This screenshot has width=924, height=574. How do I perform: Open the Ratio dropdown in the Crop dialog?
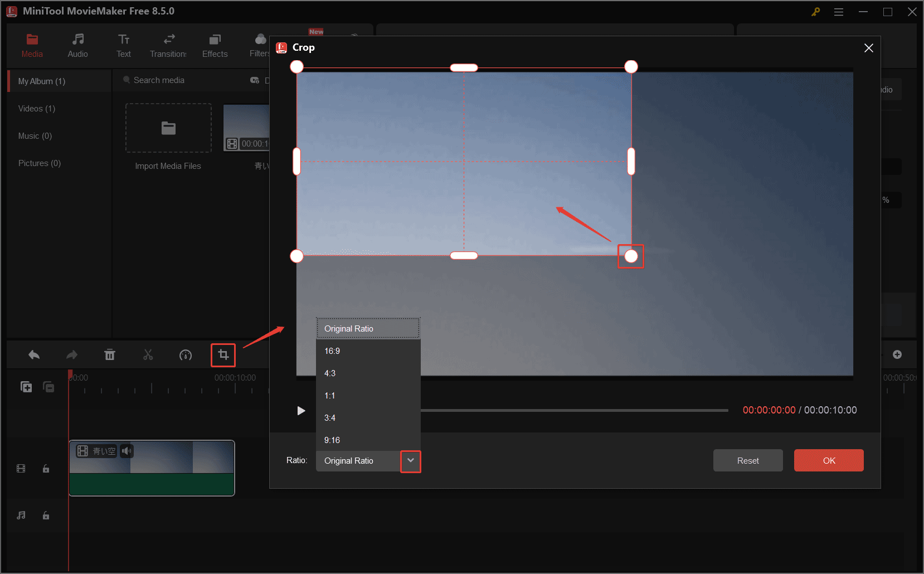411,461
